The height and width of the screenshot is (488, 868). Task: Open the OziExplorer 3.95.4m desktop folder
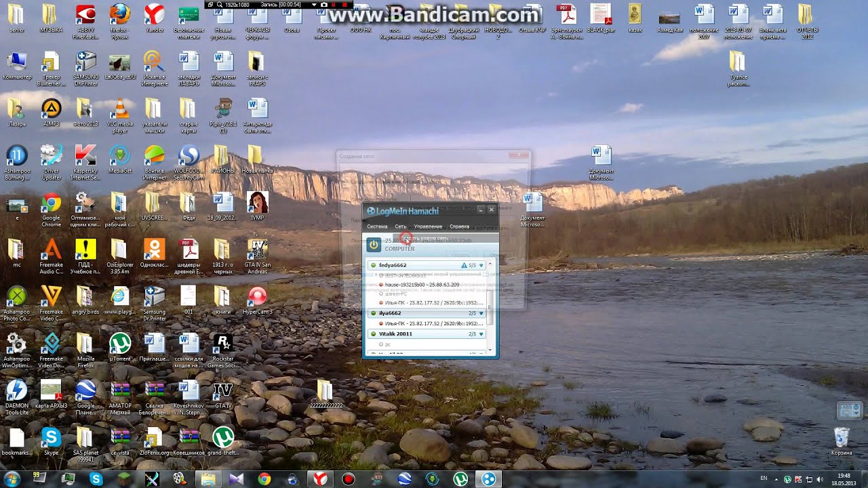click(x=120, y=256)
